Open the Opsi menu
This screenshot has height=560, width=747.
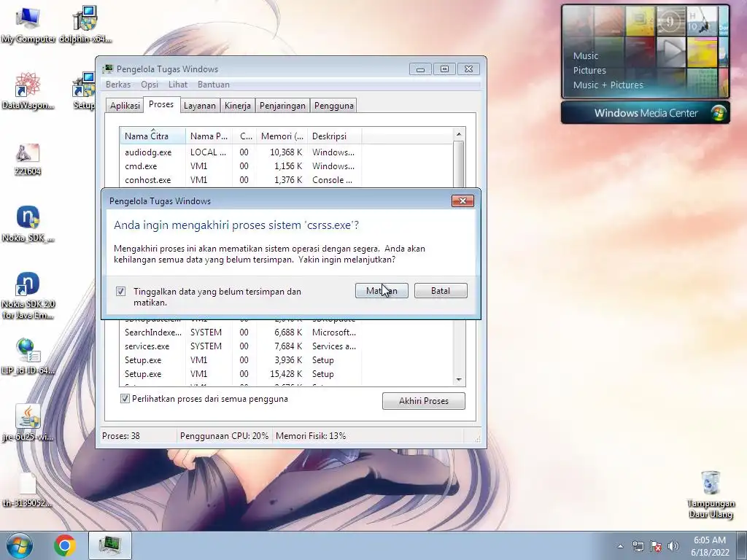click(x=149, y=85)
